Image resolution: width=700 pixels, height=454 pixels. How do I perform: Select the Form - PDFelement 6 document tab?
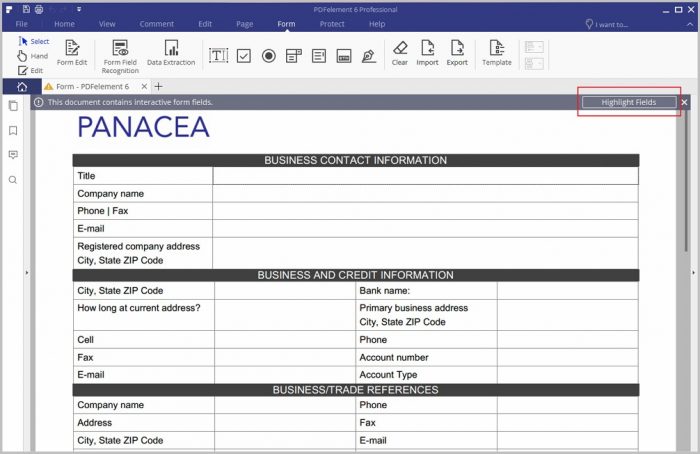coord(92,87)
